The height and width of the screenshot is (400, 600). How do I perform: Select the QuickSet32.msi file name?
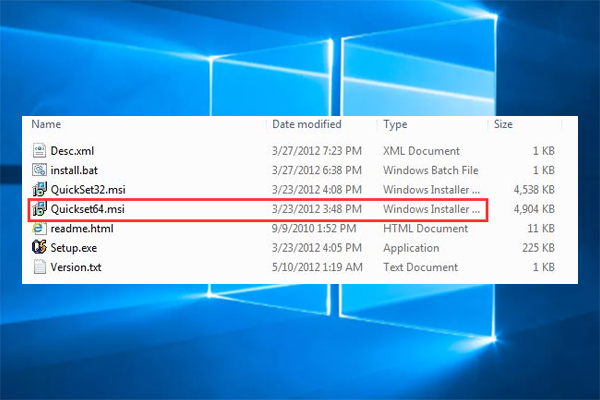click(88, 189)
